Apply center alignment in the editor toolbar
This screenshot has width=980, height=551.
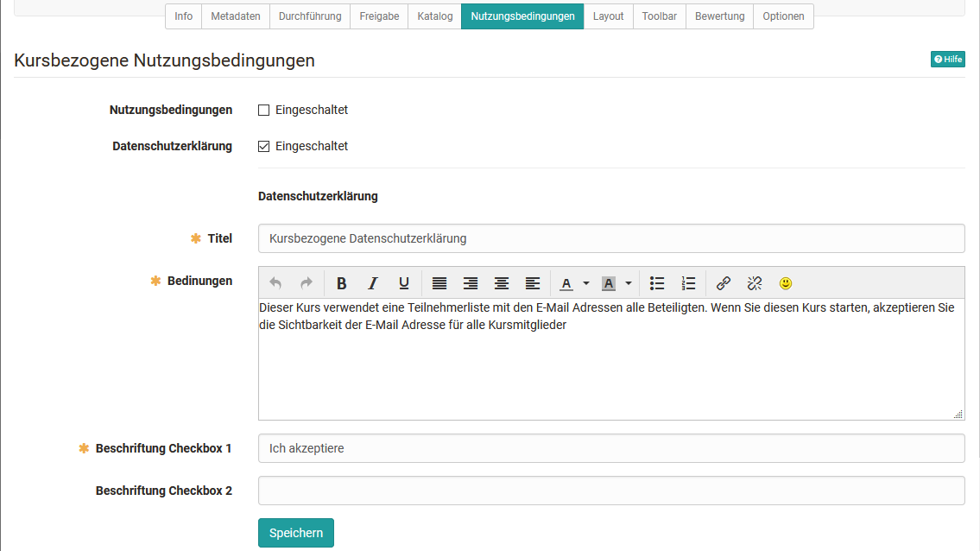[502, 283]
